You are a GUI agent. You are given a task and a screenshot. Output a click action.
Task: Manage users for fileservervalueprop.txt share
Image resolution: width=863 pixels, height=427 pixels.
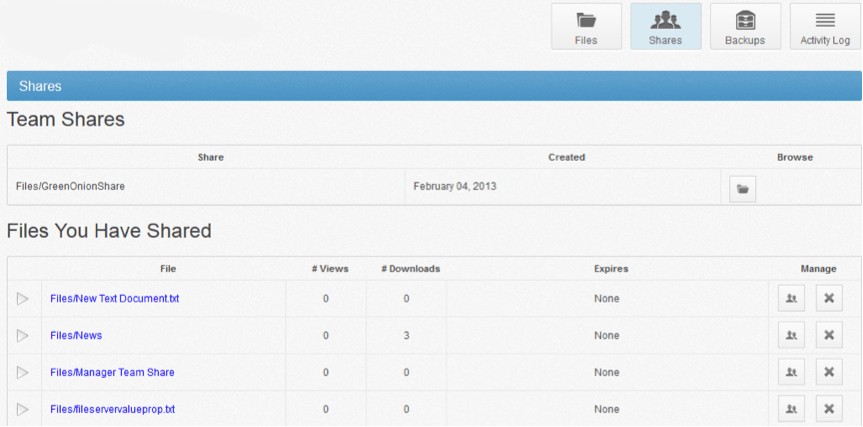(791, 409)
